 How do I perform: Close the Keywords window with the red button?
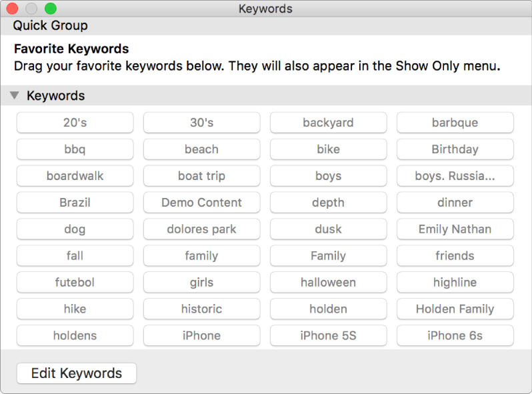tap(12, 9)
